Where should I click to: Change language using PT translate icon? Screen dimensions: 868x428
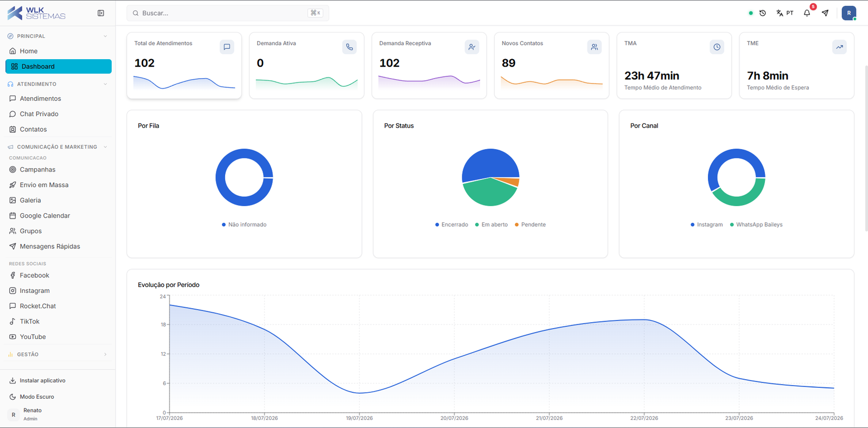point(785,13)
